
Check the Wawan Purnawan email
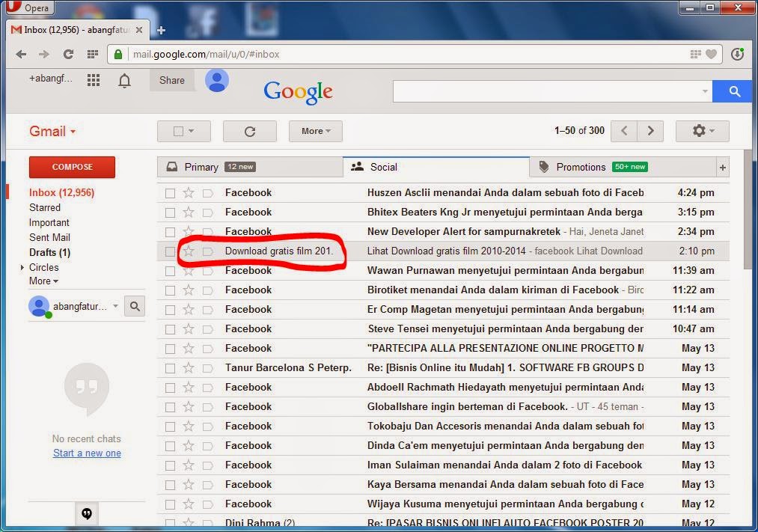click(170, 271)
